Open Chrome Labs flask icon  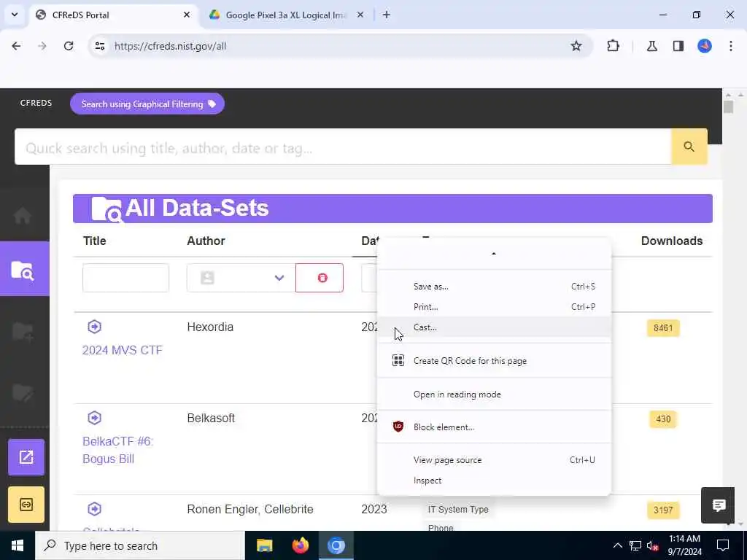coord(651,46)
